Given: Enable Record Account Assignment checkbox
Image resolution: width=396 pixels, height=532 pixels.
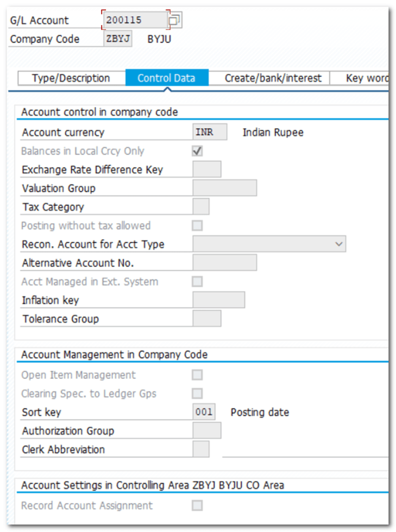Looking at the screenshot, I should (197, 505).
